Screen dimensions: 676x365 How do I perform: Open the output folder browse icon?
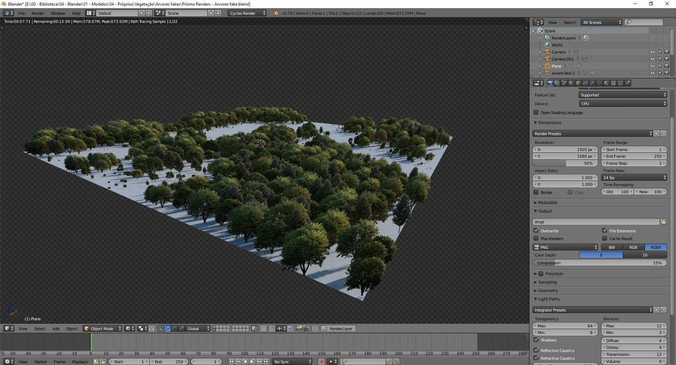663,222
